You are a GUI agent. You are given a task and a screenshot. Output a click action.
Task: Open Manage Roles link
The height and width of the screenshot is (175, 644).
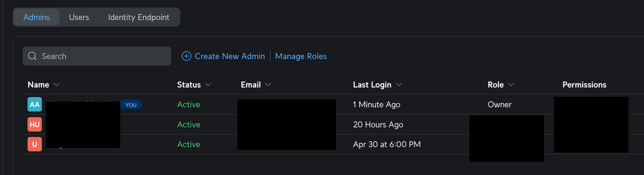(x=301, y=56)
